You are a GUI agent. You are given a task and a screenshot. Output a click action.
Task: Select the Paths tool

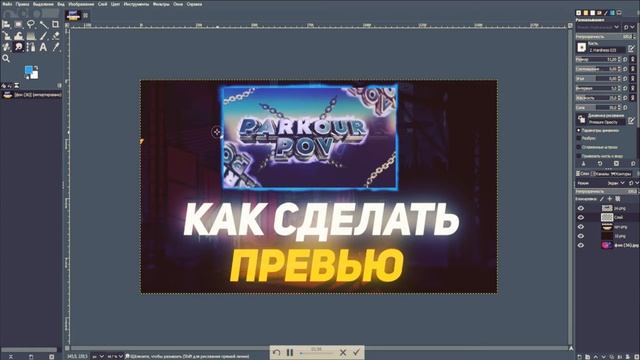[x=31, y=47]
